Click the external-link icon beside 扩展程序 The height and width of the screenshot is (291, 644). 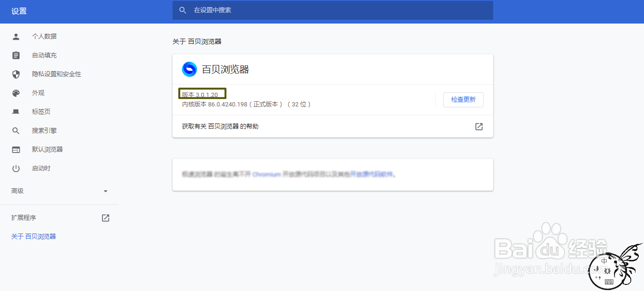(x=106, y=218)
